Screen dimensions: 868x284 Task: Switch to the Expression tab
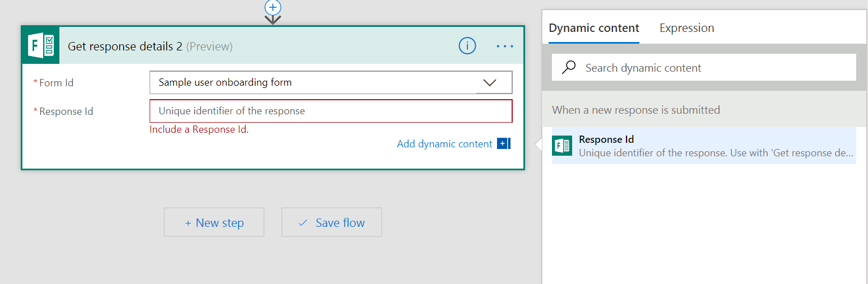pyautogui.click(x=686, y=28)
